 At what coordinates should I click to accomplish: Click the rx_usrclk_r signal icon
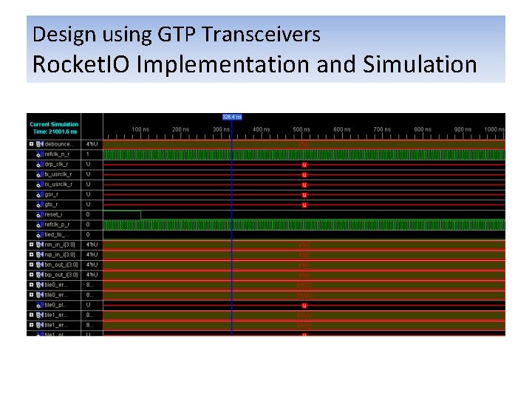point(40,185)
